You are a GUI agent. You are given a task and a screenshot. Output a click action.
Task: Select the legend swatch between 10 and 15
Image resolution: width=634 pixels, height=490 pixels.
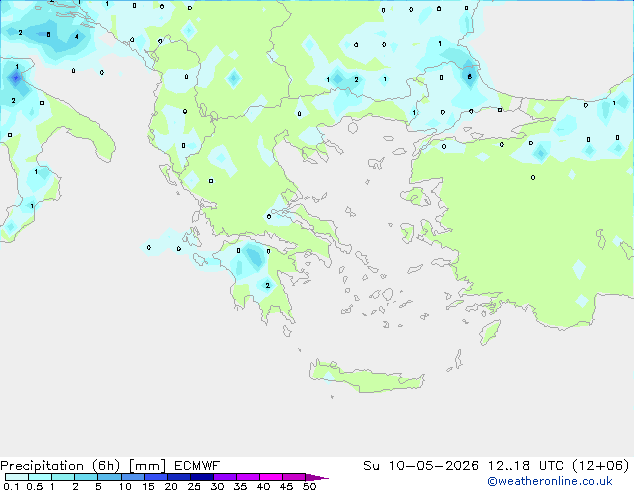tap(133, 477)
